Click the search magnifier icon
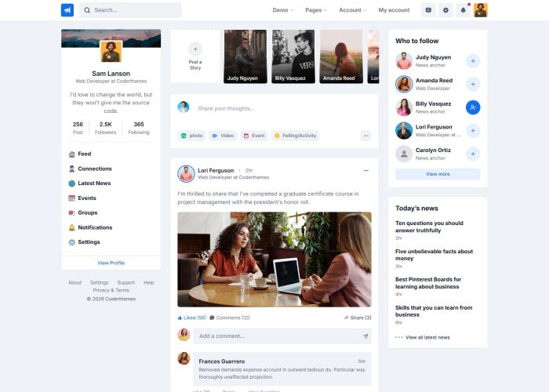 pyautogui.click(x=87, y=10)
